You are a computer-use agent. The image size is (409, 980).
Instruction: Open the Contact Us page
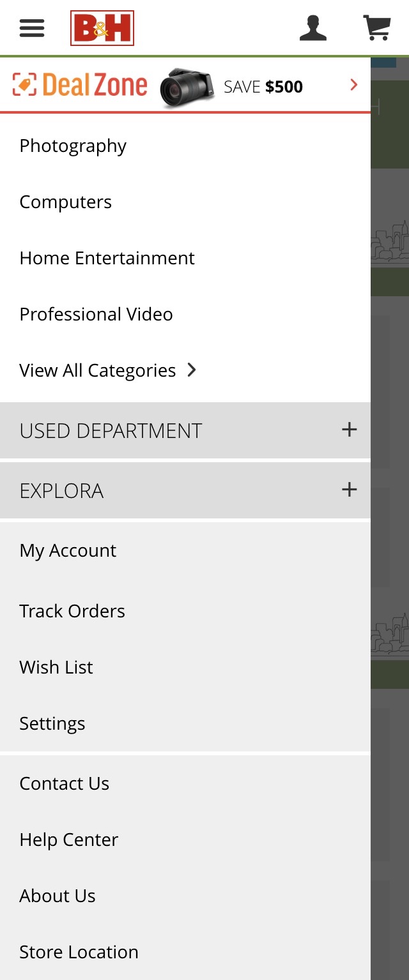pos(64,783)
